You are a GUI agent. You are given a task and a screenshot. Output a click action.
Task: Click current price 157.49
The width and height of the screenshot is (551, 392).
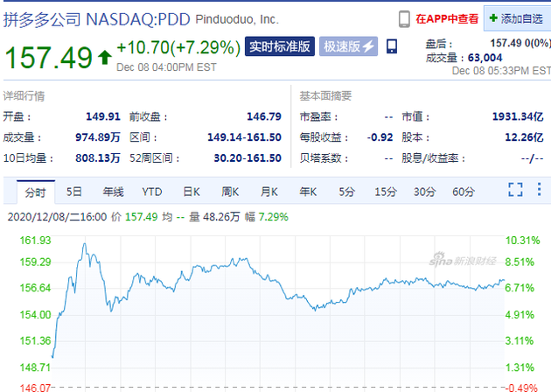pos(48,58)
